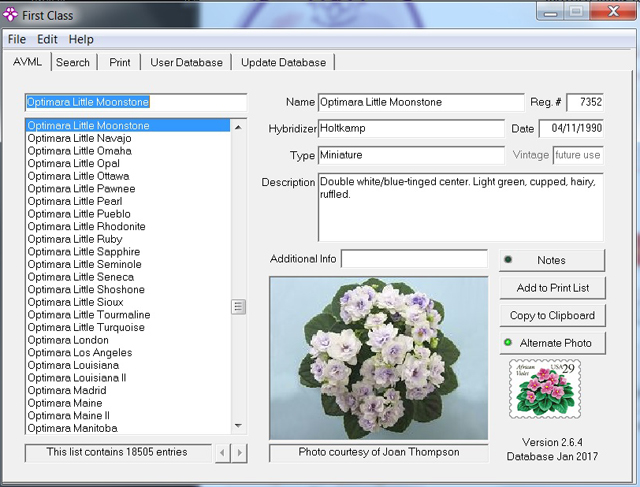Select Optimara Little Shoshone
Image resolution: width=640 pixels, height=487 pixels.
click(x=128, y=289)
